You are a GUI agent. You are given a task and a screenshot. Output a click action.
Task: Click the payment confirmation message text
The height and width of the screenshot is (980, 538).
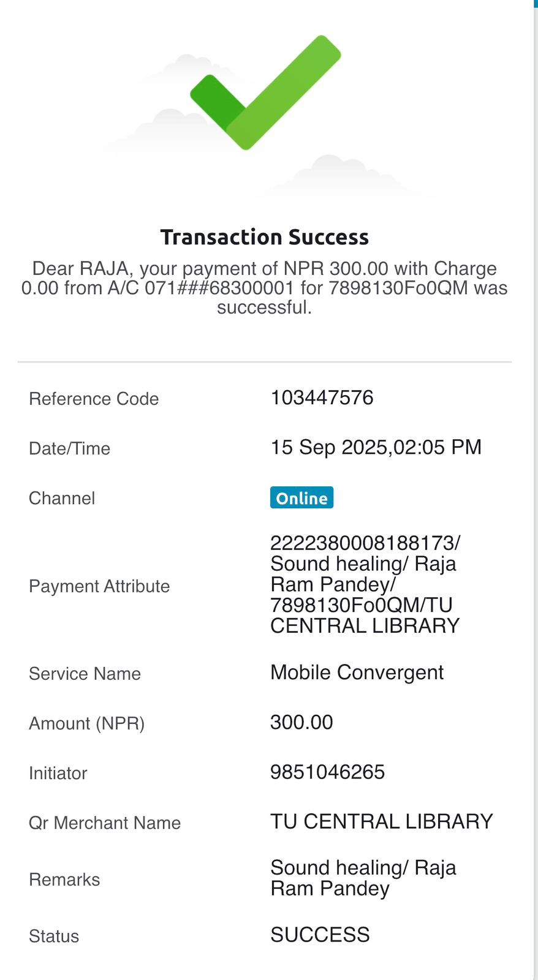pos(265,288)
